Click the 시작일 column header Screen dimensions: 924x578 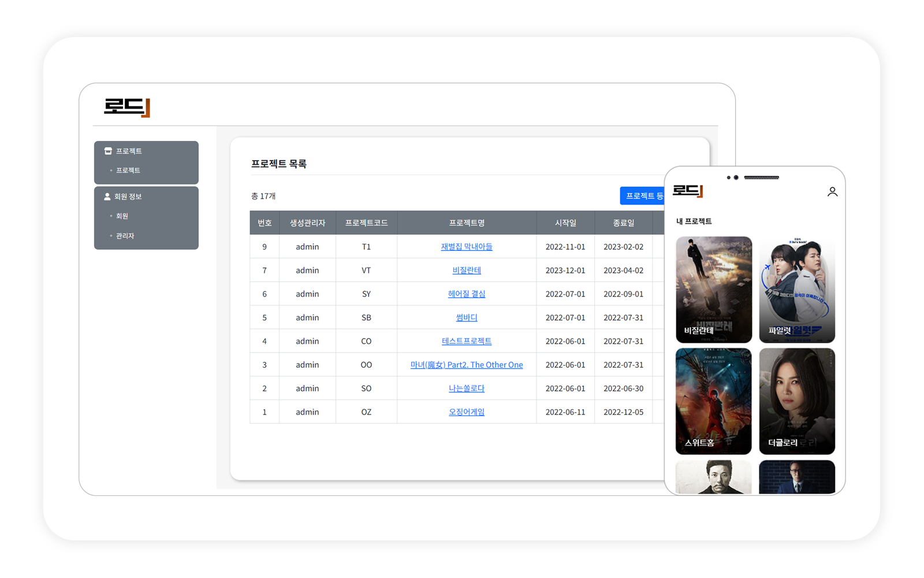(565, 223)
